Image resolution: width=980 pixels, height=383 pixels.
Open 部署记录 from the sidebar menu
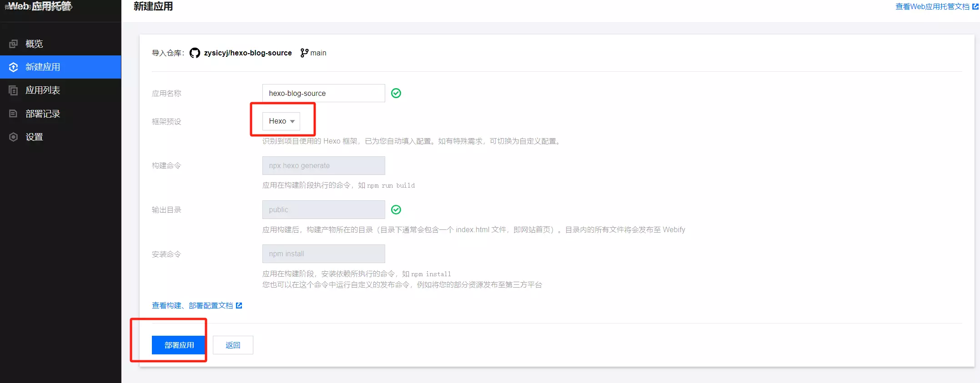(43, 114)
